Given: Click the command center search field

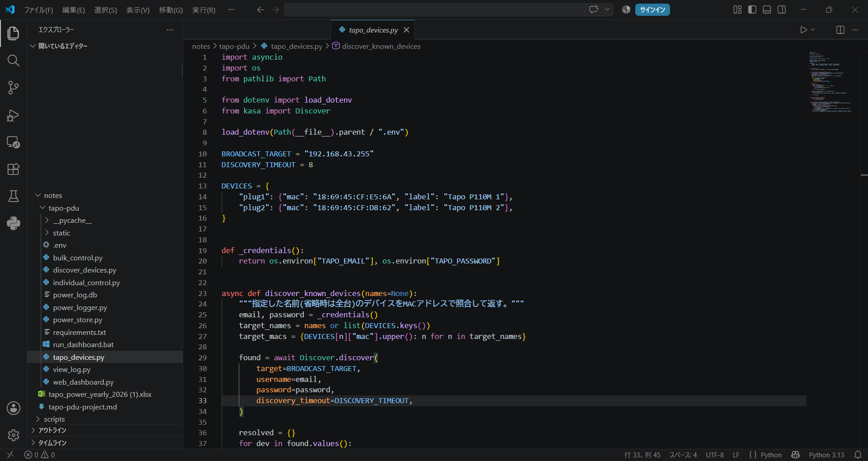Looking at the screenshot, I should [x=434, y=9].
